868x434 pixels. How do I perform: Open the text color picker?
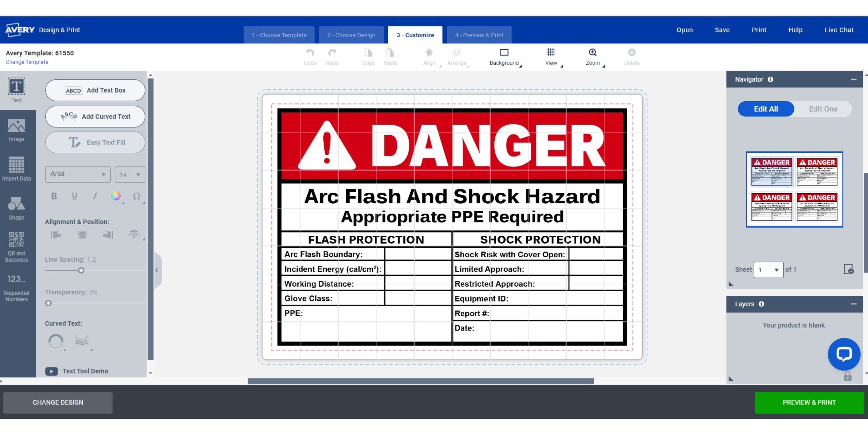click(116, 196)
